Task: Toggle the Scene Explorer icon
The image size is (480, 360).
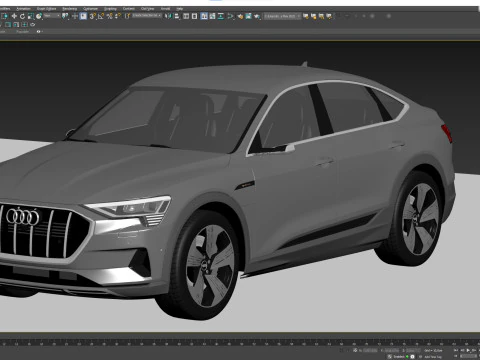Action: (186, 16)
